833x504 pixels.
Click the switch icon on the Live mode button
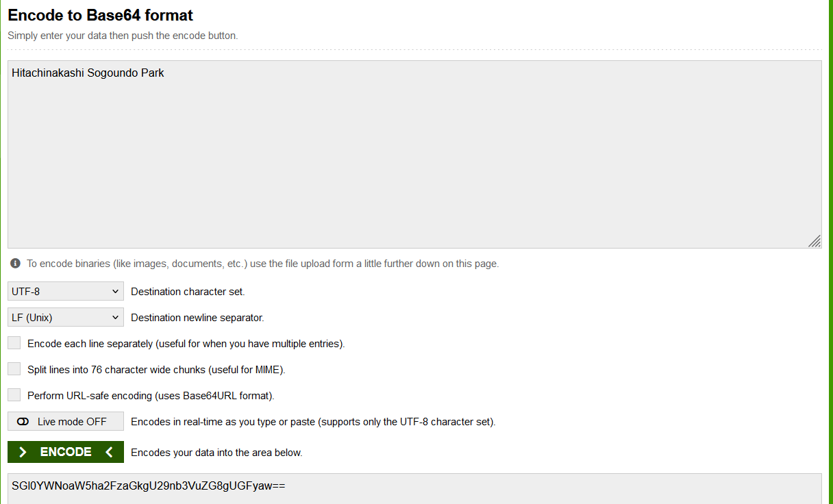point(23,422)
